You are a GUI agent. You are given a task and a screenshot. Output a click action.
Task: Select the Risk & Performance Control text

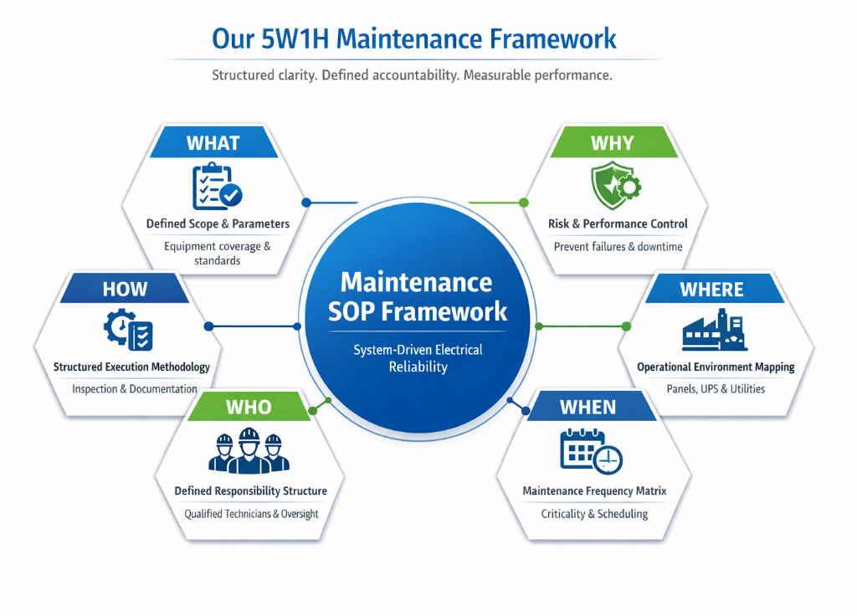618,223
